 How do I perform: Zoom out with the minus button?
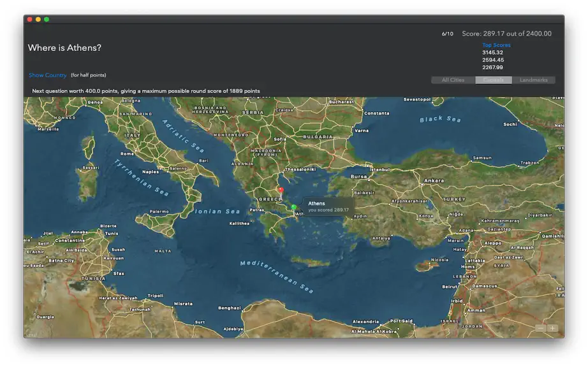pos(540,328)
